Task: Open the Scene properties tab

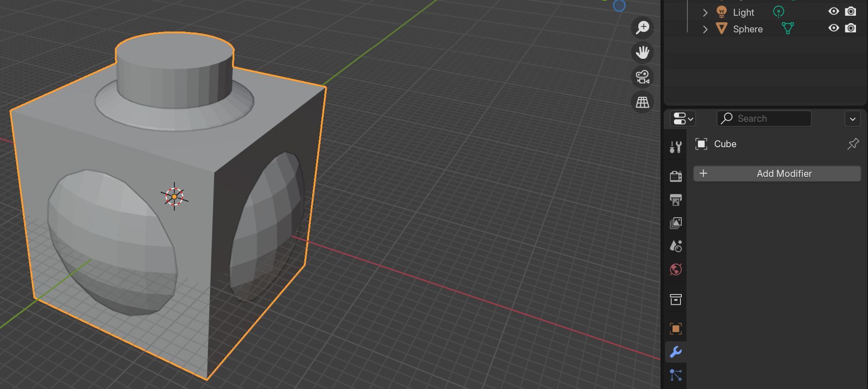Action: (x=676, y=246)
